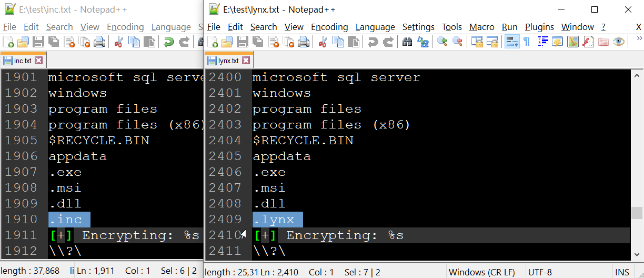
Task: Toggle INS insert mode in status bar
Action: [x=622, y=272]
